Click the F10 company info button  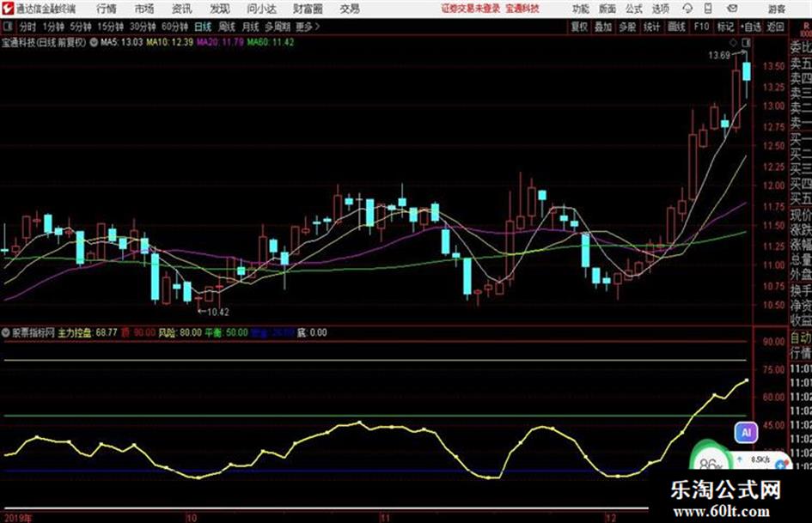(x=701, y=27)
